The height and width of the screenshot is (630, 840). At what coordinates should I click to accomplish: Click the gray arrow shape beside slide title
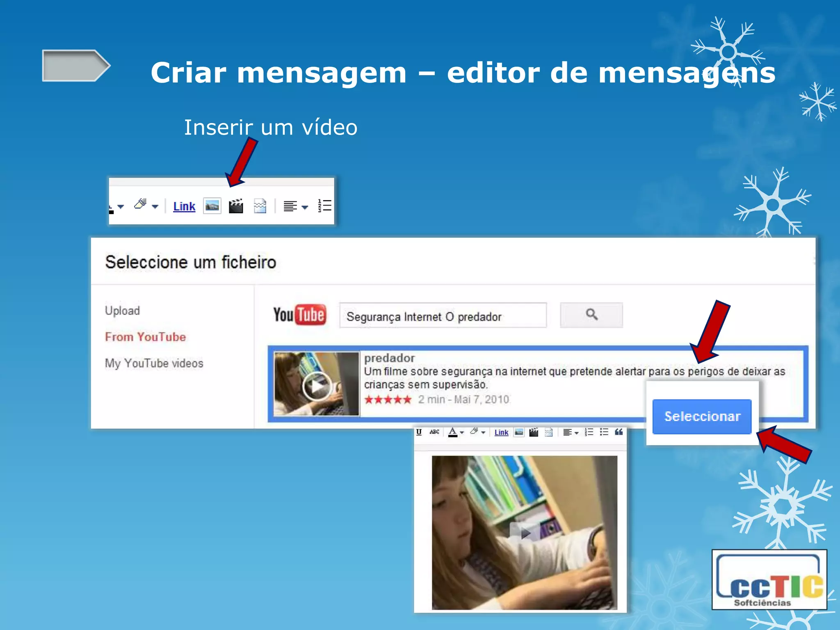pyautogui.click(x=76, y=66)
